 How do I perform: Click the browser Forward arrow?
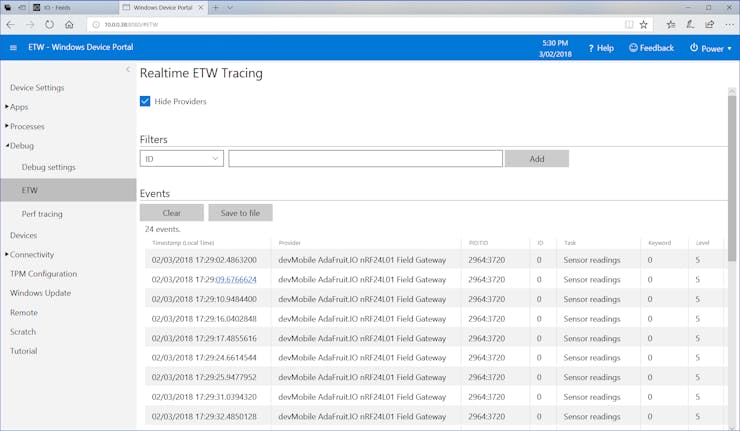click(x=30, y=25)
